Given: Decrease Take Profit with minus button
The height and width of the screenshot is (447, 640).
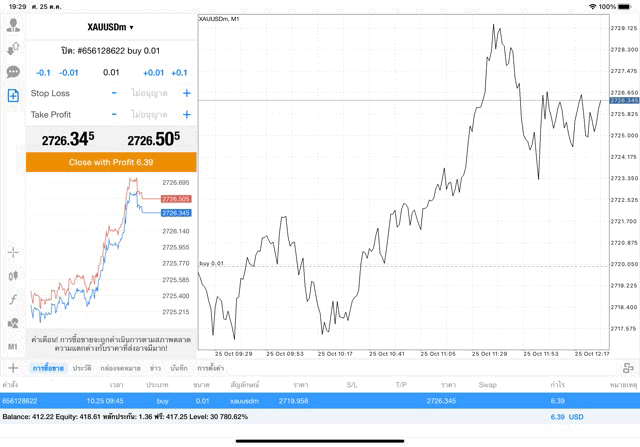Looking at the screenshot, I should 114,115.
